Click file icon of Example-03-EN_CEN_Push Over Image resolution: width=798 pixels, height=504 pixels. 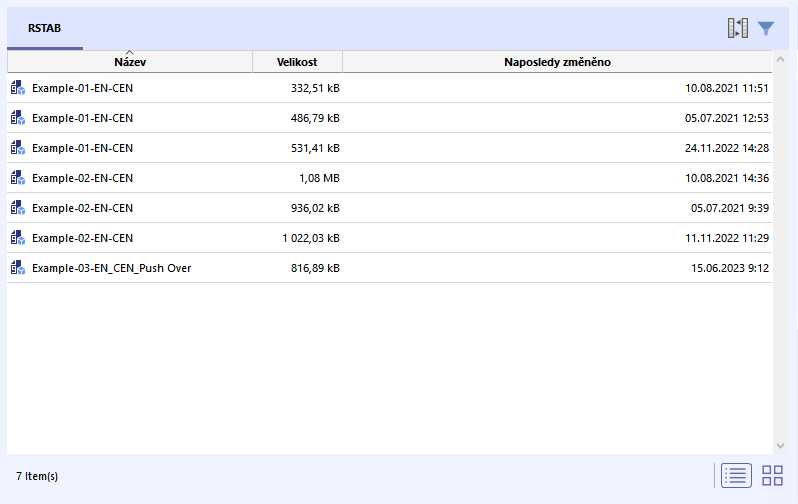18,268
